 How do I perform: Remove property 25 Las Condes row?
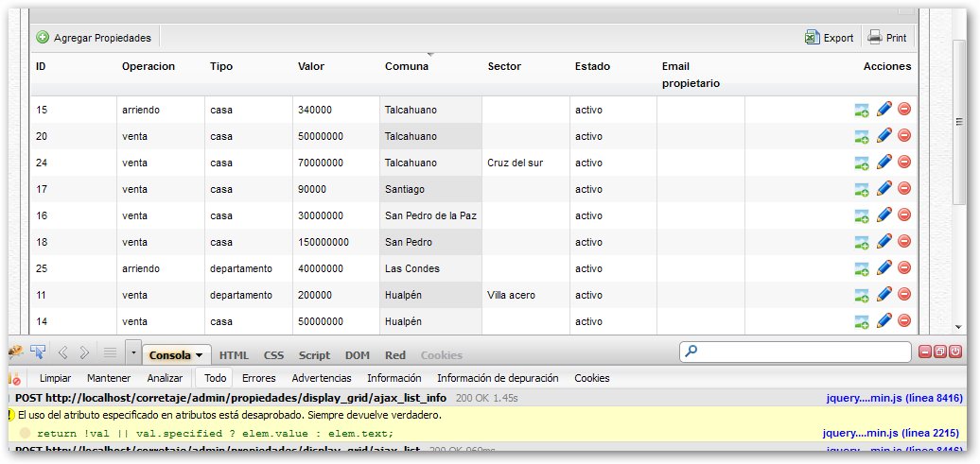click(x=904, y=267)
